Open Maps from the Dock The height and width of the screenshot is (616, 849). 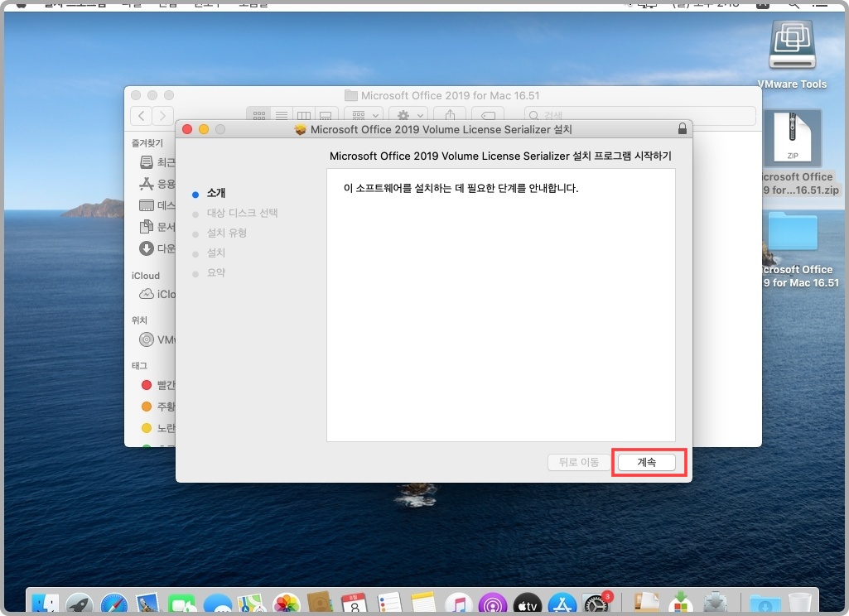click(x=252, y=604)
